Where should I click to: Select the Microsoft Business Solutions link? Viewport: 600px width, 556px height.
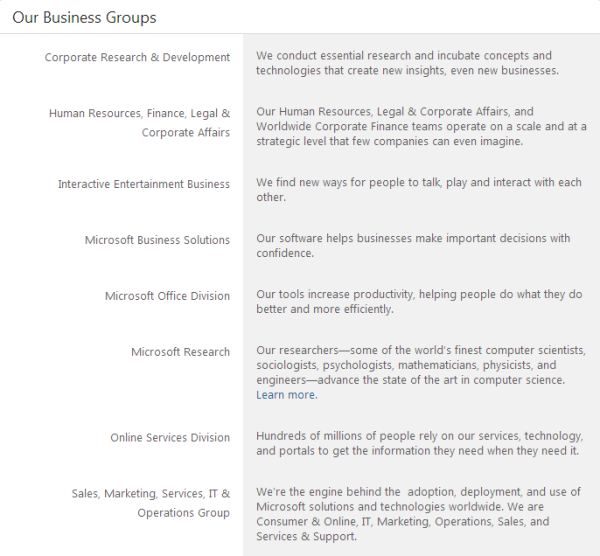pos(157,240)
